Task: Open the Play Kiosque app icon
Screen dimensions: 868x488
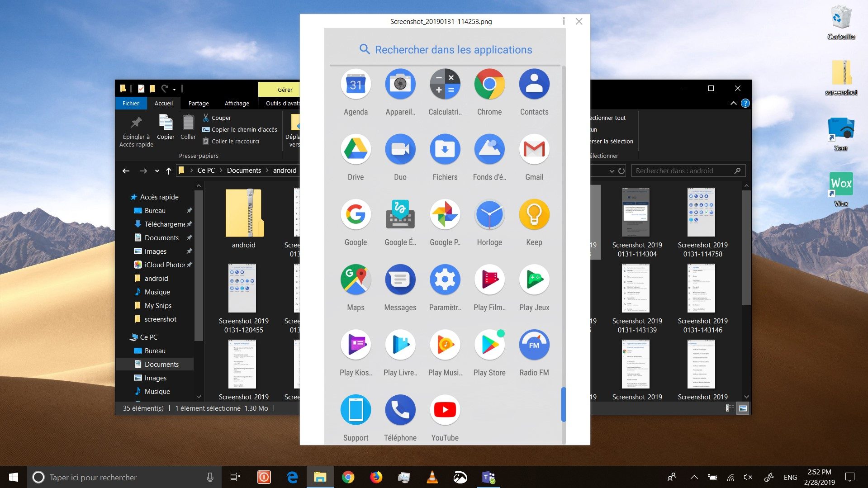Action: pos(356,345)
